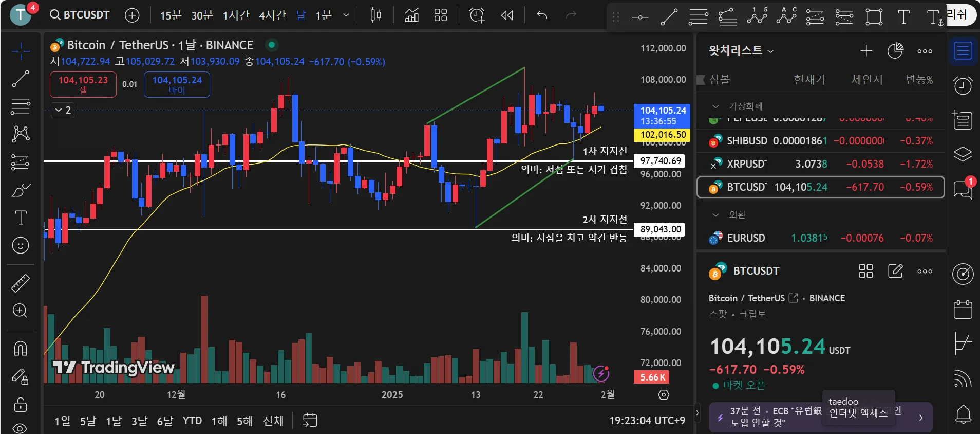This screenshot has width=980, height=434.
Task: Collapse the 가상화폐 watchlist section
Action: point(715,106)
